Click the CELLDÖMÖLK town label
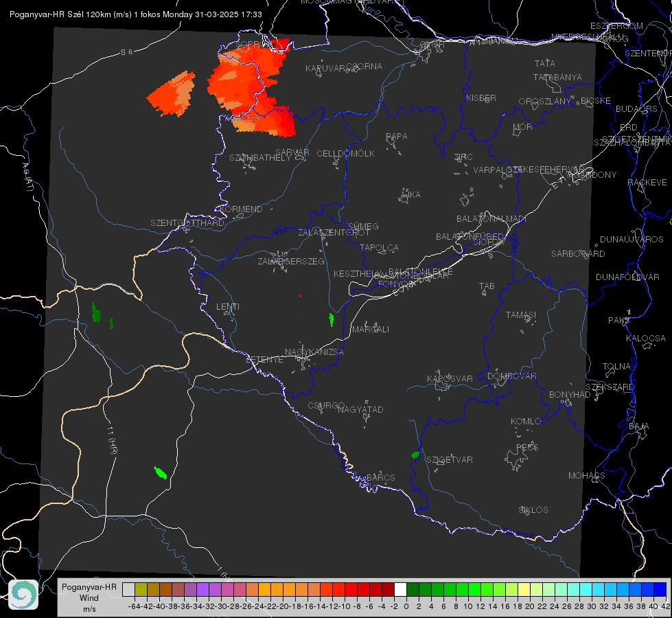672x618 pixels. pyautogui.click(x=346, y=154)
